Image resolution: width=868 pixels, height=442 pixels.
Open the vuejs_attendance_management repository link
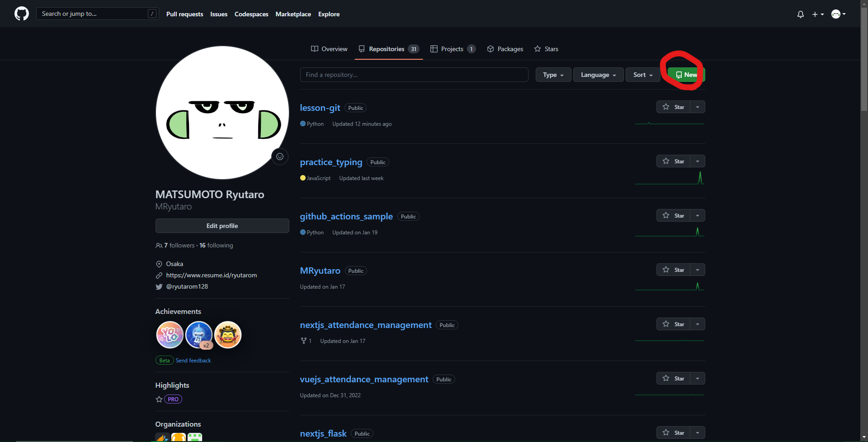point(364,379)
